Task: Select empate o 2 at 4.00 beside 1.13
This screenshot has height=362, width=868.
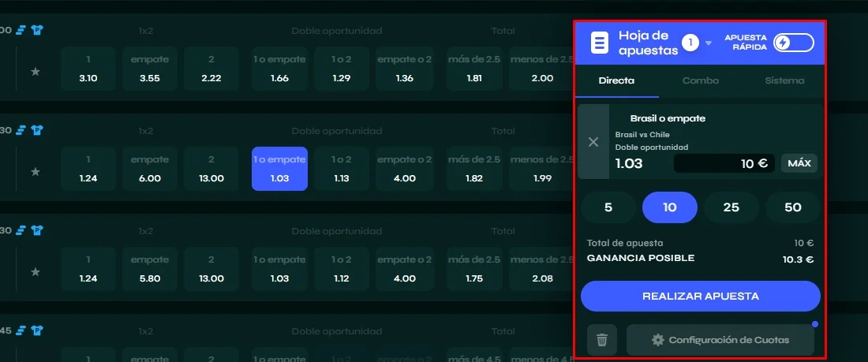Action: pyautogui.click(x=404, y=169)
